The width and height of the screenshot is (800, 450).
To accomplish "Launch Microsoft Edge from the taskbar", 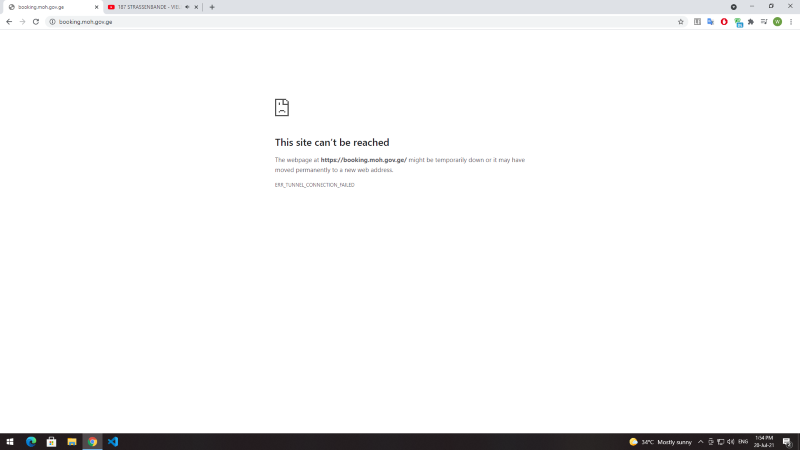I will point(31,442).
